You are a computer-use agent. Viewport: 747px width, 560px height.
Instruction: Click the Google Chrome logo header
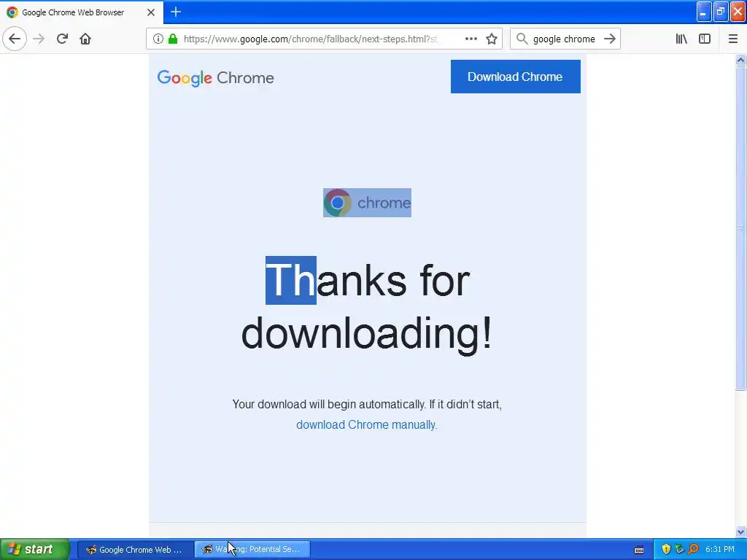tap(215, 78)
